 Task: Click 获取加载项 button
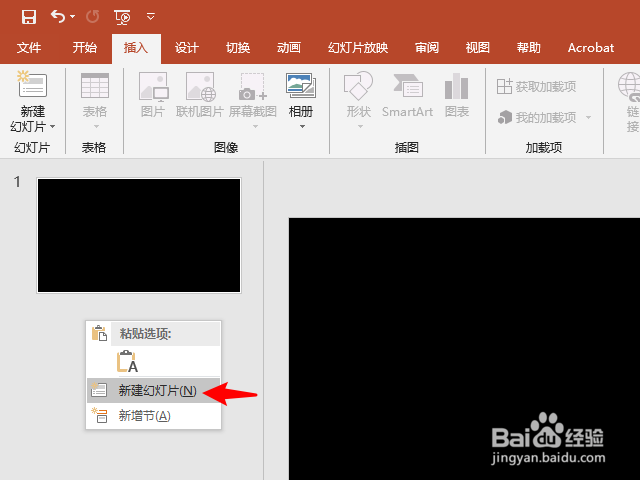536,87
